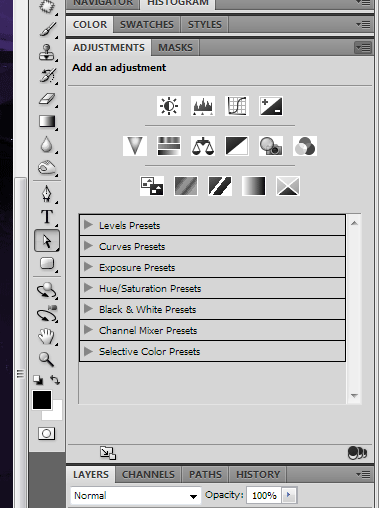
Task: Open the Adjustments panel options menu
Action: tap(363, 48)
